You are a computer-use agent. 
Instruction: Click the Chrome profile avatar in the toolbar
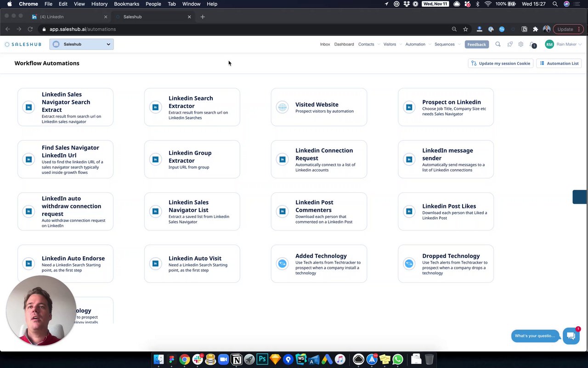(547, 29)
